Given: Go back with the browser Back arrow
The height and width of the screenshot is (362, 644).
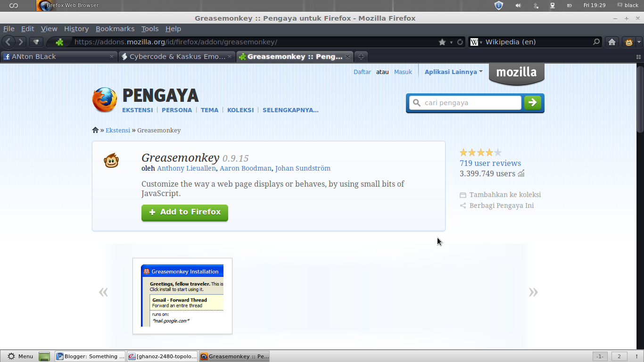Looking at the screenshot, I should click(8, 42).
